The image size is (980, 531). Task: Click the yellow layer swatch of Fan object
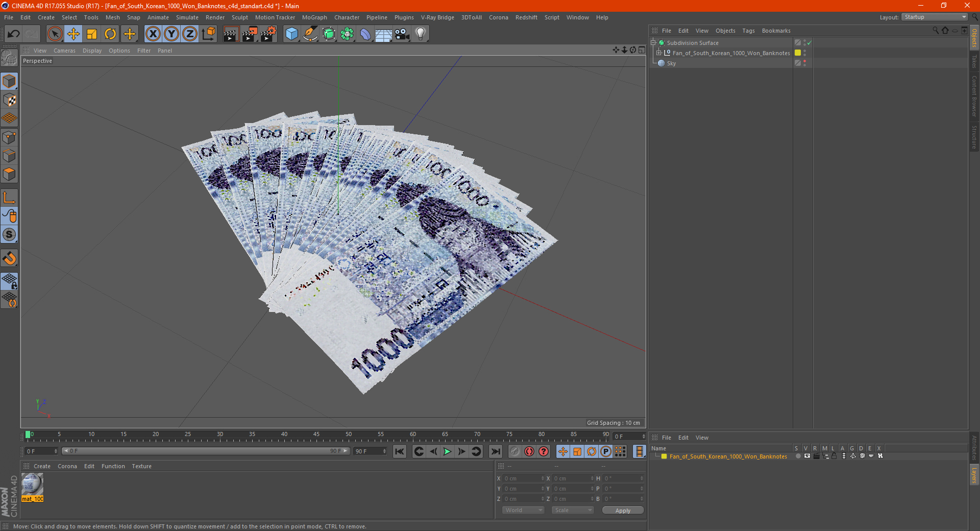(x=798, y=53)
